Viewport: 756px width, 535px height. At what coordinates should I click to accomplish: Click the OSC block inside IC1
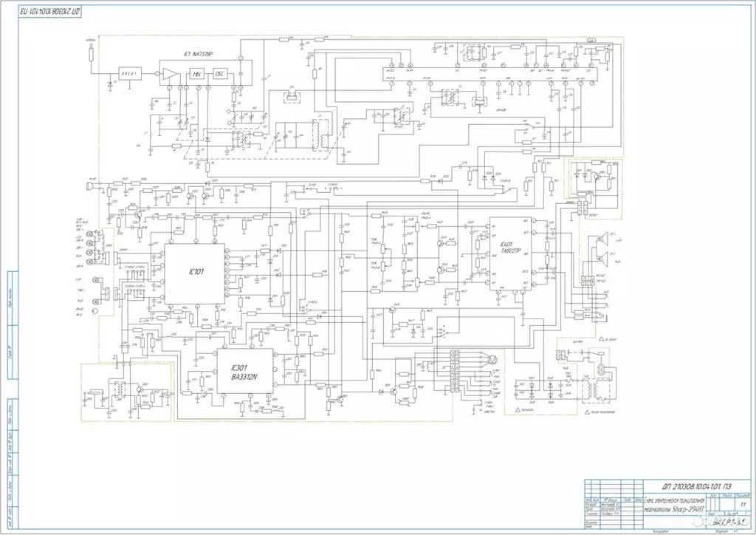pyautogui.click(x=220, y=74)
